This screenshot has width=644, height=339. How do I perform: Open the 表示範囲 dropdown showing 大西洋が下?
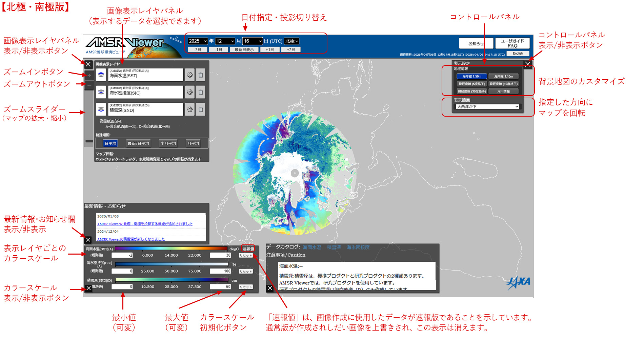487,106
